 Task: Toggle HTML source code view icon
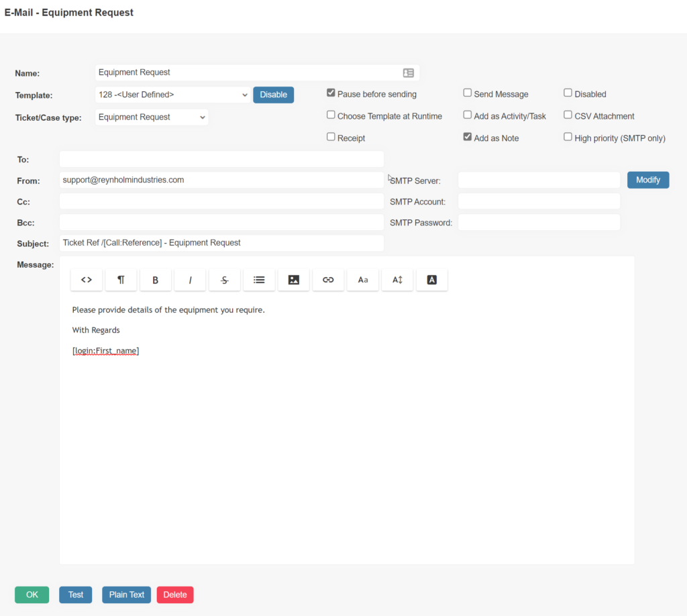[87, 280]
